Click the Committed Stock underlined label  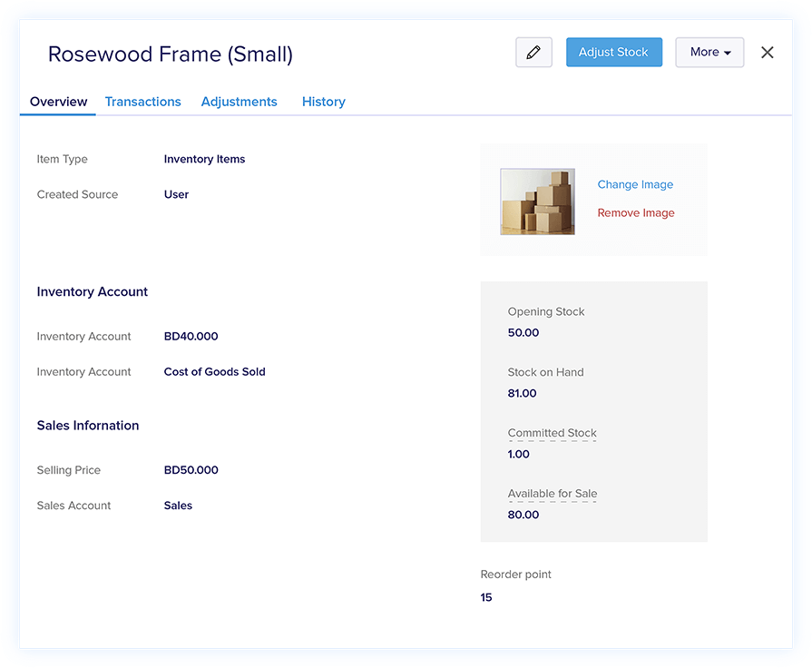552,433
